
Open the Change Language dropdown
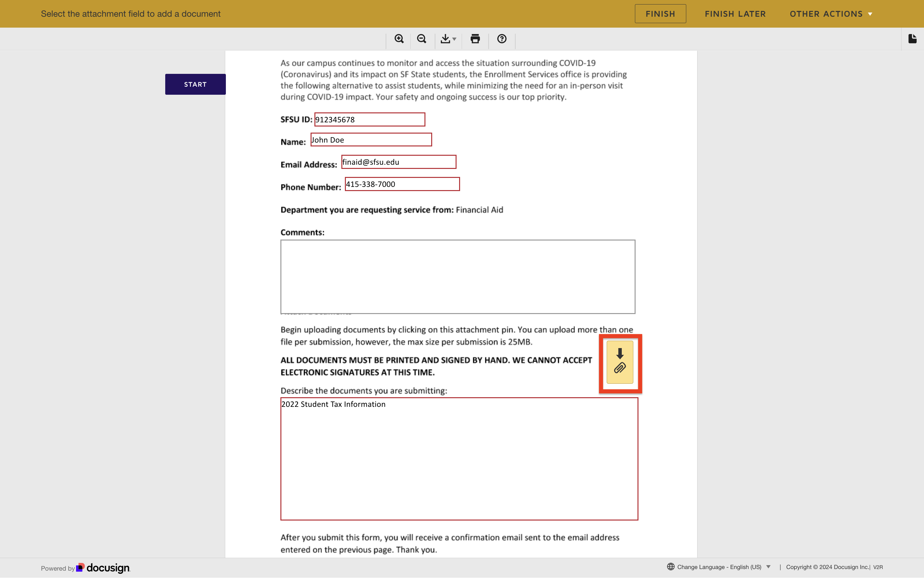coord(724,567)
